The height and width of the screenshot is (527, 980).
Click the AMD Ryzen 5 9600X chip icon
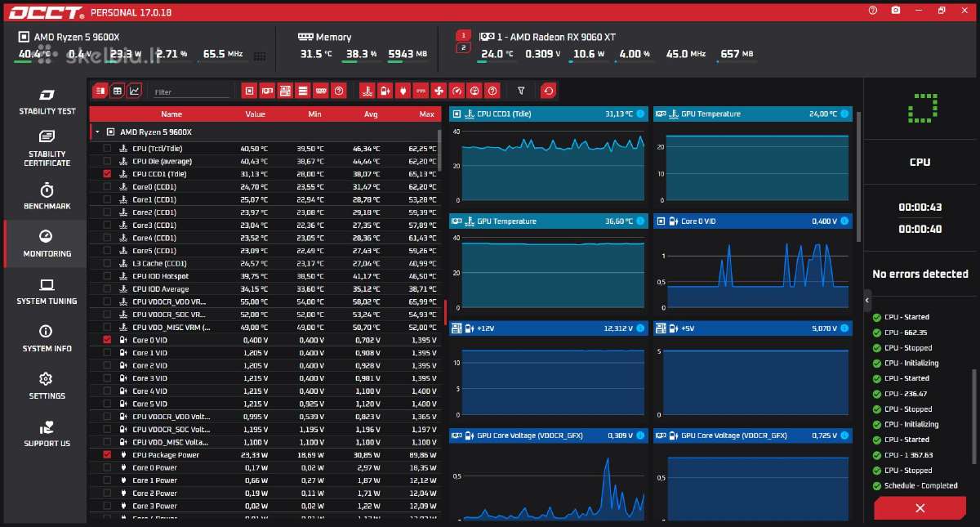(x=24, y=37)
